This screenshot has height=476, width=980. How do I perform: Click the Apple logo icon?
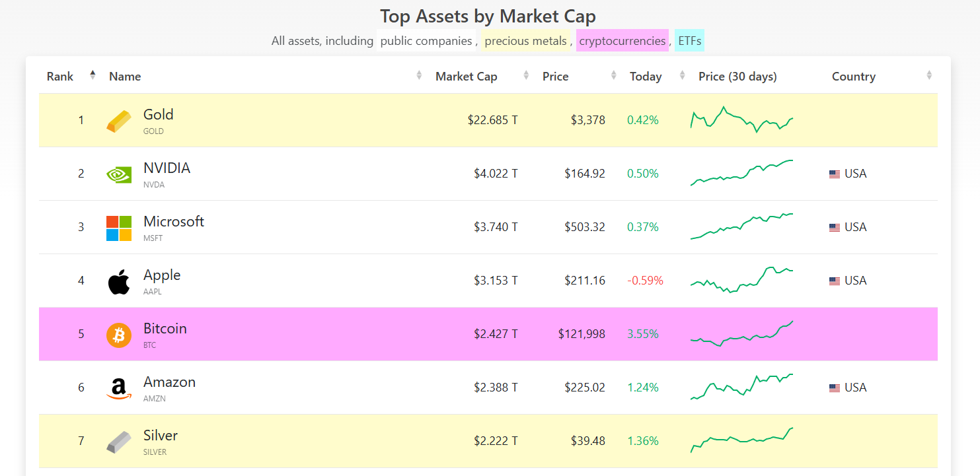pyautogui.click(x=119, y=281)
